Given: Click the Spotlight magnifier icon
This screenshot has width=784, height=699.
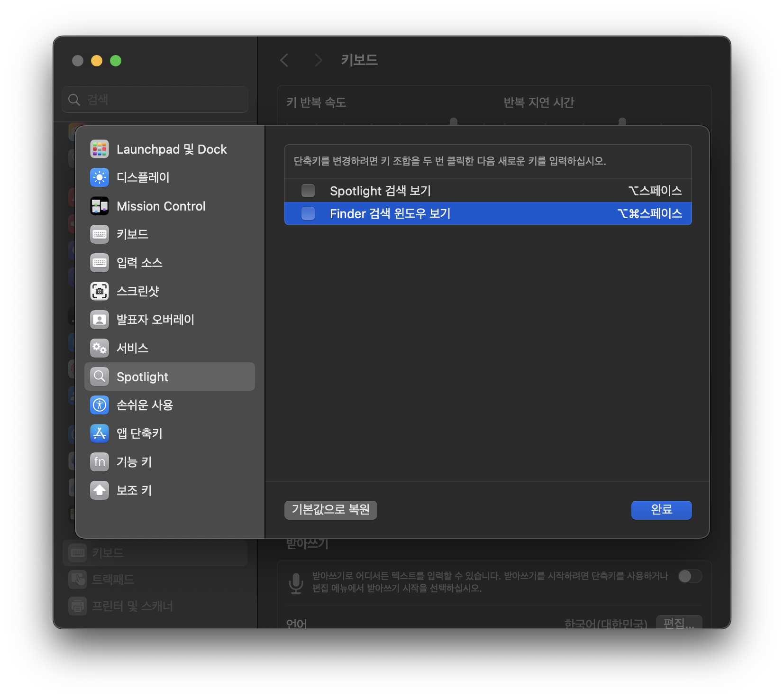Looking at the screenshot, I should click(x=100, y=377).
